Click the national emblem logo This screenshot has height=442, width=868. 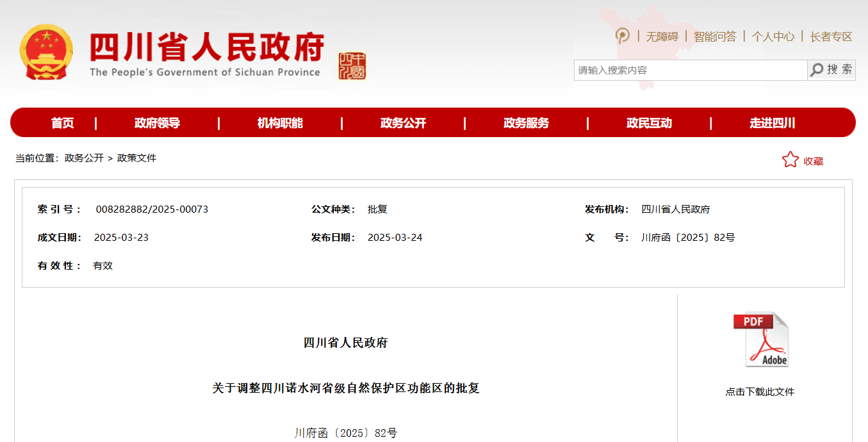coord(46,53)
